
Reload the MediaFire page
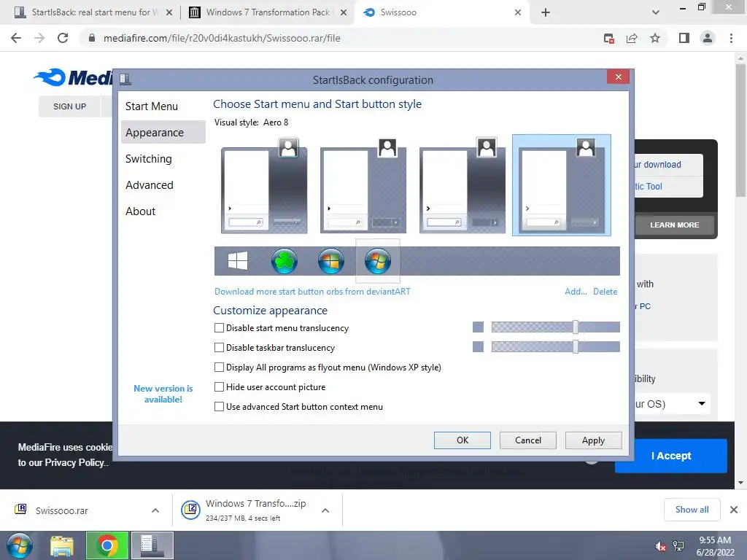tap(63, 38)
